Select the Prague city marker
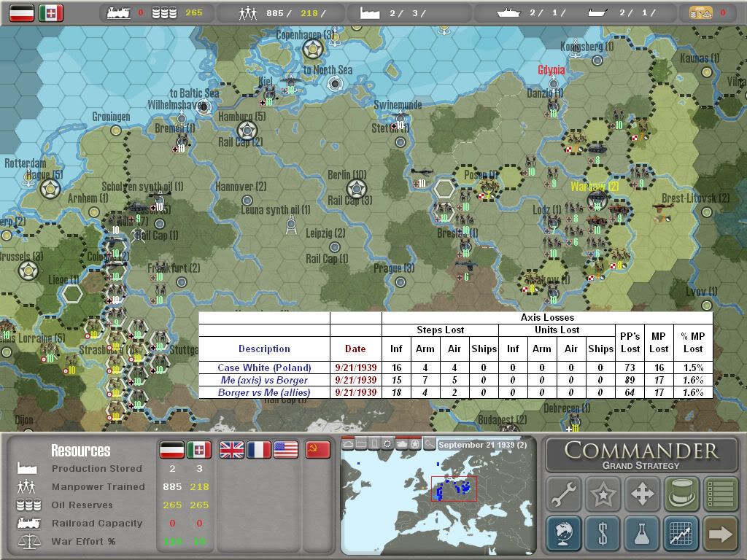747x560 pixels. pos(400,282)
